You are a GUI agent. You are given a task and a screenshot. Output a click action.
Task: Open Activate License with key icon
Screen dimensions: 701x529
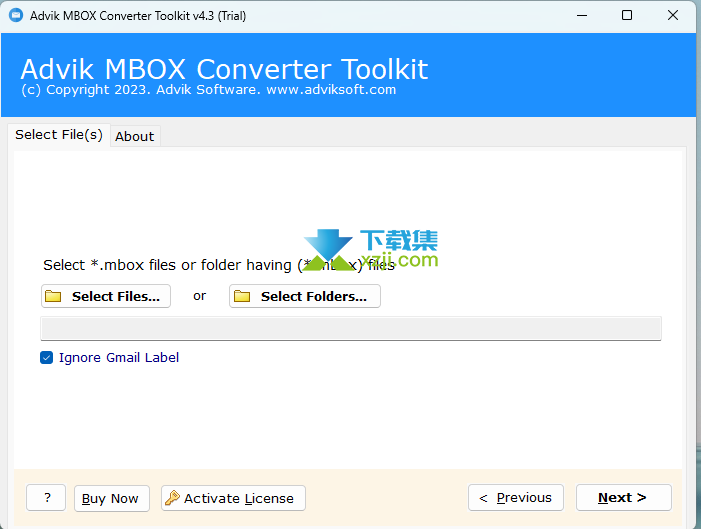233,498
